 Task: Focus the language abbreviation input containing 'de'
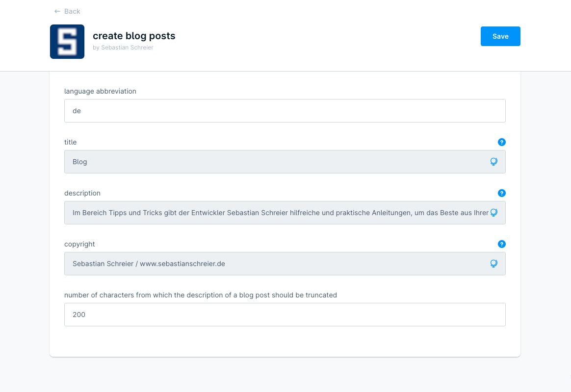(x=285, y=111)
